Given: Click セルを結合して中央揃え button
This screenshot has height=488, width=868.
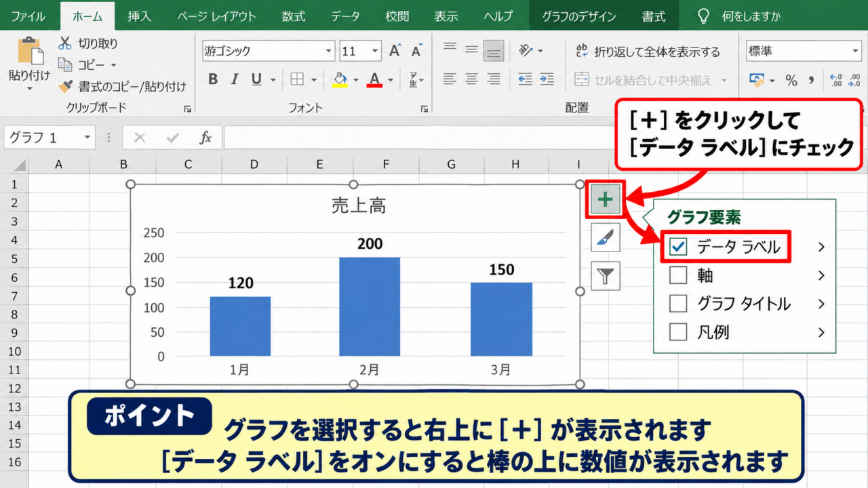Looking at the screenshot, I should pyautogui.click(x=651, y=80).
